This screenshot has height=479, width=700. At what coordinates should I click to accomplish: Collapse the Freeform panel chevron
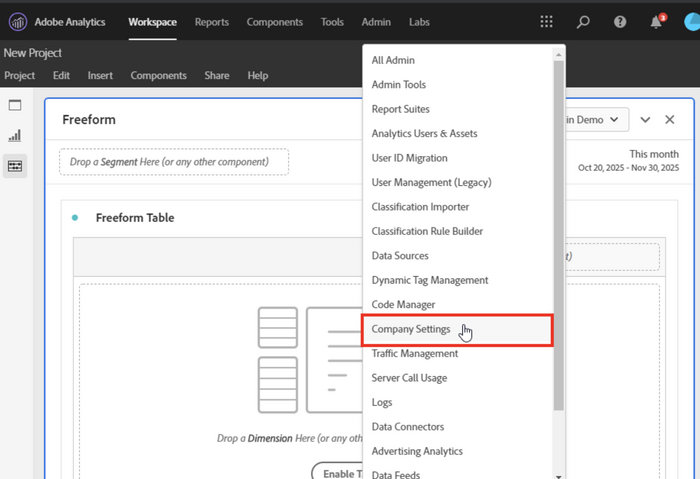[645, 120]
